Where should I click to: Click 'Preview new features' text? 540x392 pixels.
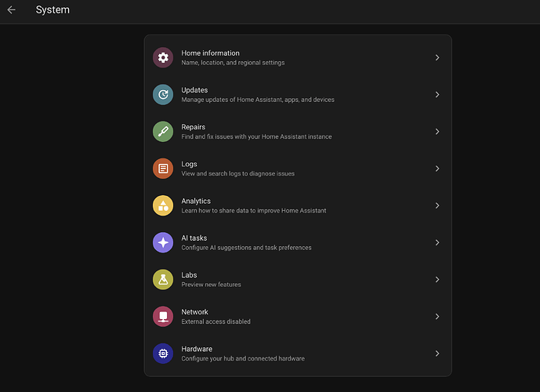[x=211, y=285]
